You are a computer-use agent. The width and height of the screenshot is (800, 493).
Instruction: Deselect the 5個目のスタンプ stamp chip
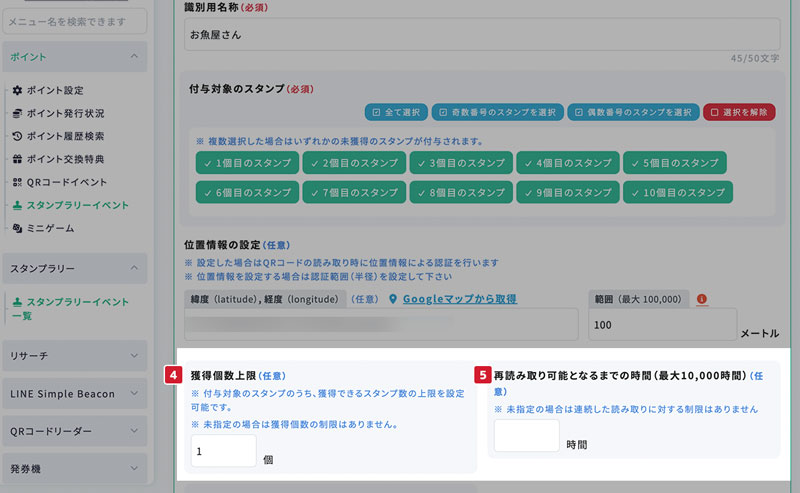(x=674, y=162)
